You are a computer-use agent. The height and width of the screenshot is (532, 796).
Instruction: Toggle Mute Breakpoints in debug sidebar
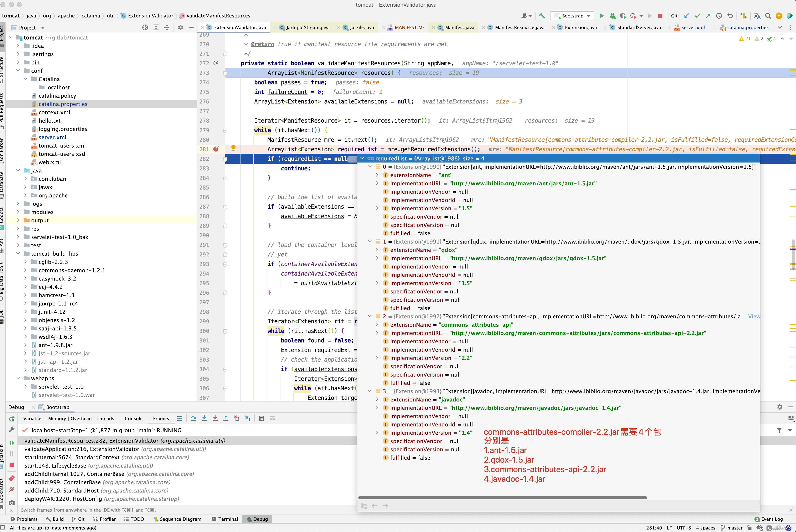pyautogui.click(x=11, y=489)
